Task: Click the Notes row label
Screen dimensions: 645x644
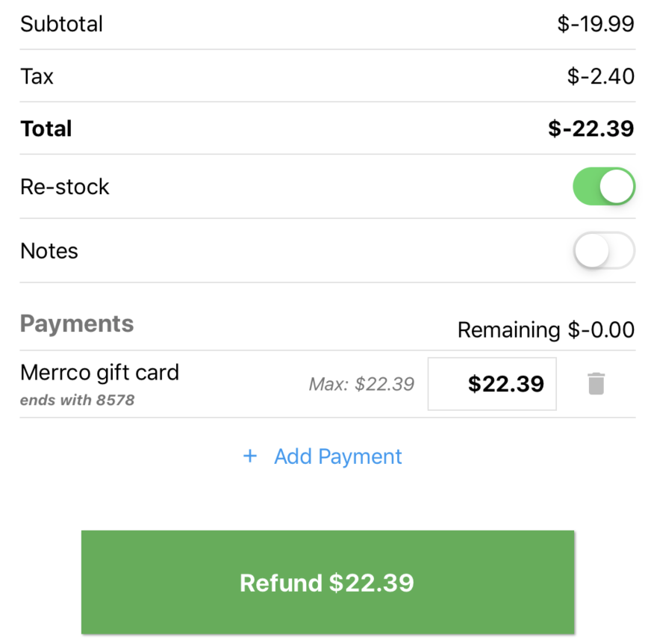Action: [49, 251]
